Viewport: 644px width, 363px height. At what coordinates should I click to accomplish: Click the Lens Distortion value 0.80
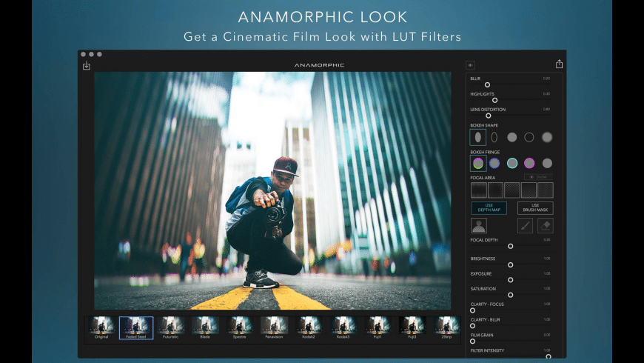[x=546, y=110]
